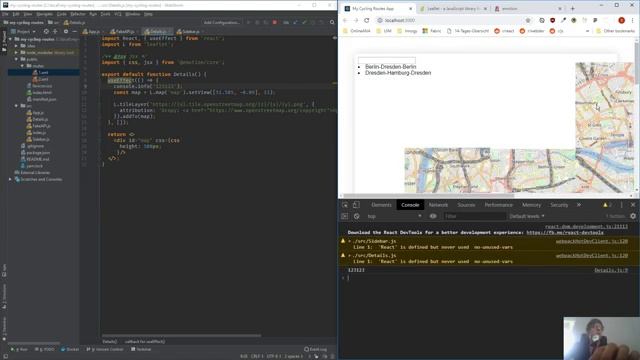640x360 pixels.
Task: Click the Project panel settings gear icon
Action: 66,31
